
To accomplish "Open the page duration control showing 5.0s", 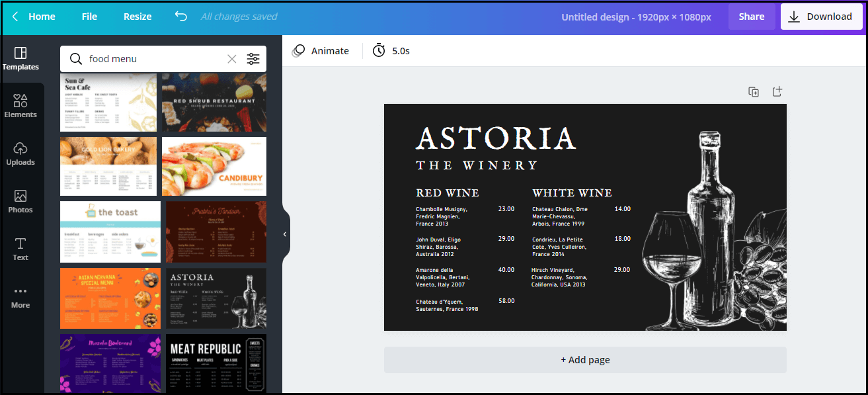I will tap(390, 50).
